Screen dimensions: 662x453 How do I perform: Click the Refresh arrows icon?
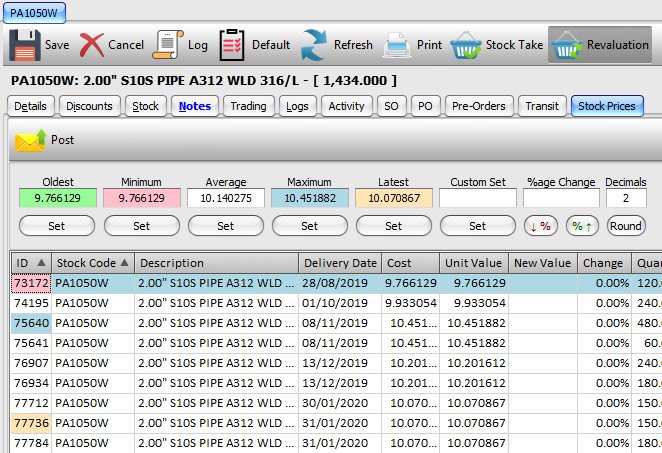click(x=314, y=45)
